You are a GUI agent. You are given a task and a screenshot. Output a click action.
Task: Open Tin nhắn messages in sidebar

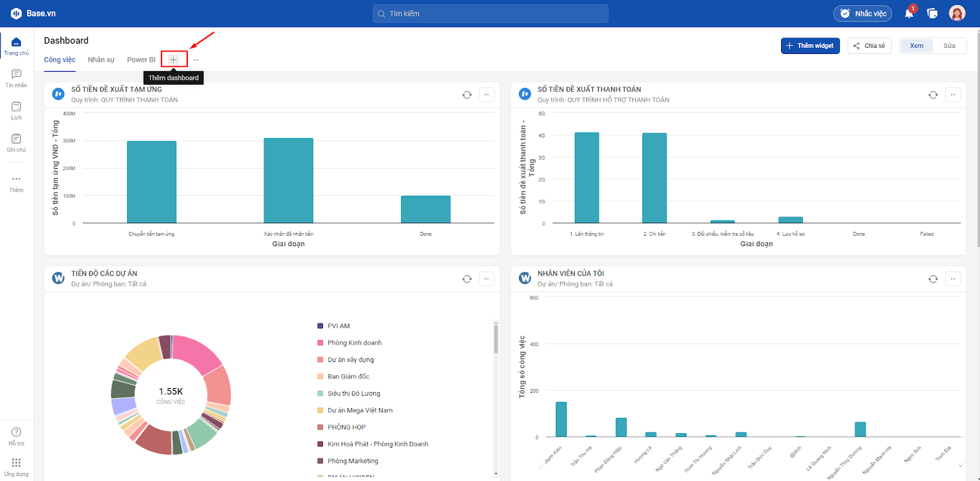pos(17,78)
